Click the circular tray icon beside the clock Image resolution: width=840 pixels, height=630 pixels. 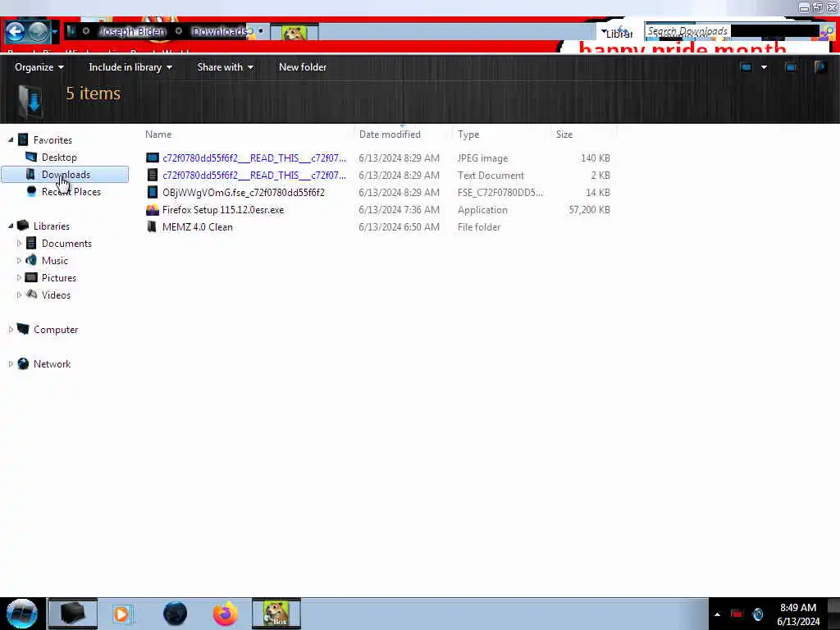(757, 614)
